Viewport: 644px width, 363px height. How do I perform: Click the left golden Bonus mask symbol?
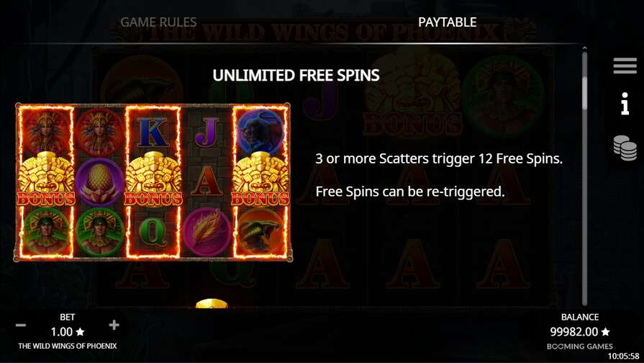(46, 179)
